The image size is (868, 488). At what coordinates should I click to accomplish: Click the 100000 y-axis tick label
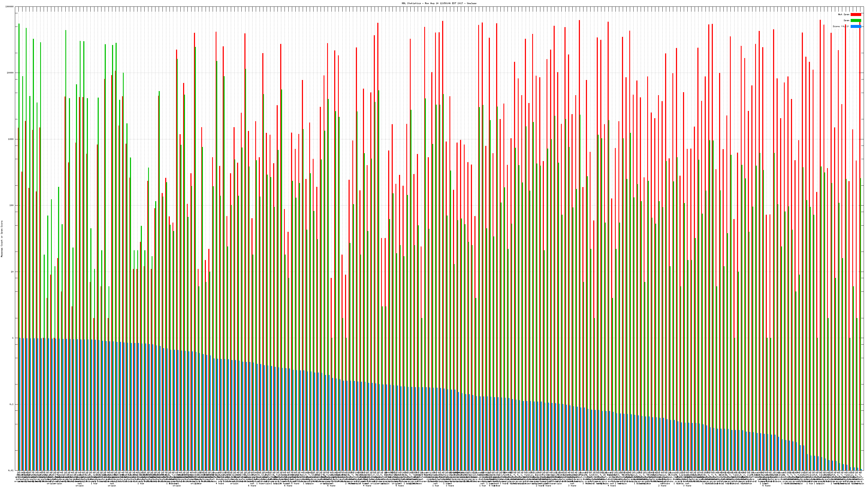pyautogui.click(x=10, y=7)
